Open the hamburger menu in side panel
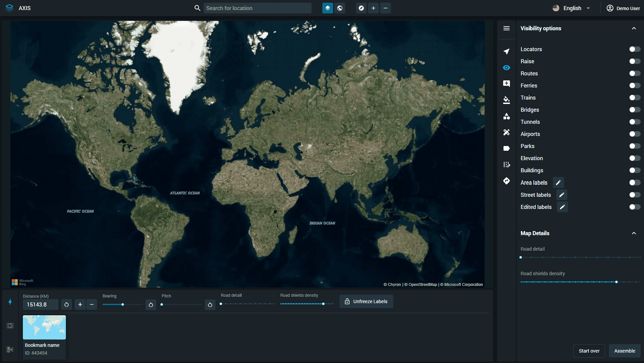Image resolution: width=644 pixels, height=363 pixels. coord(506,28)
